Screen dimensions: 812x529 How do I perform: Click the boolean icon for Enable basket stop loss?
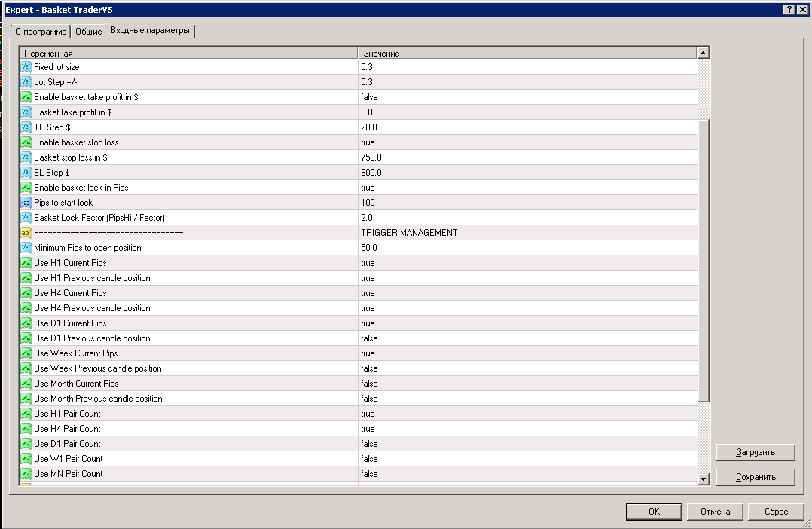pos(26,142)
